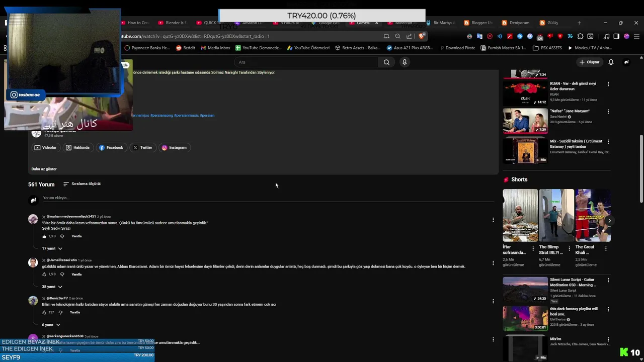Switch to the How to Cre browser tab
Viewport: 644px width, 362px height.
(135, 23)
